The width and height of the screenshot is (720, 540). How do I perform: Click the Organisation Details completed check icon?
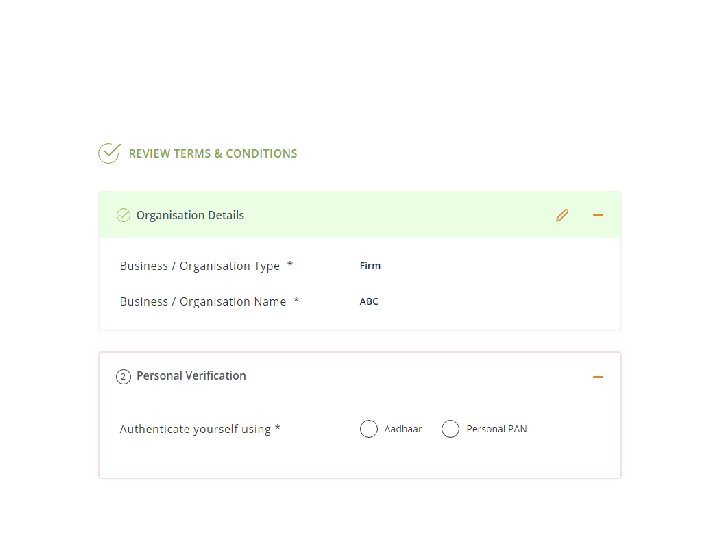[123, 215]
